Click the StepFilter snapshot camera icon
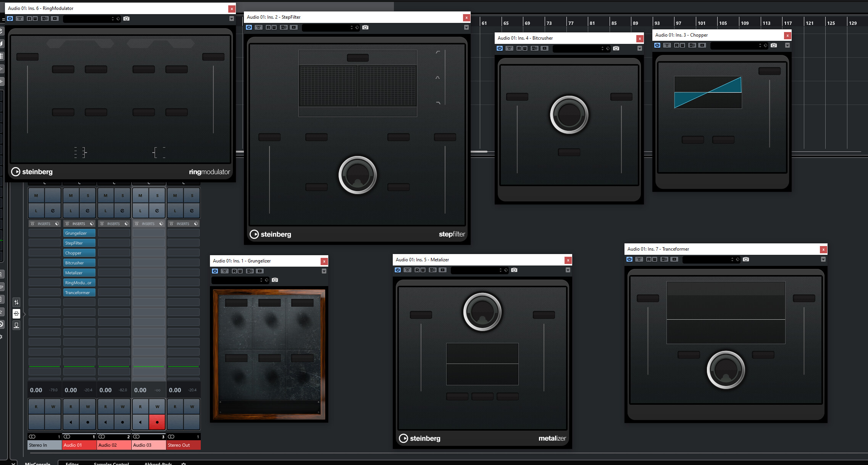Screen dimensions: 868x465 point(365,27)
